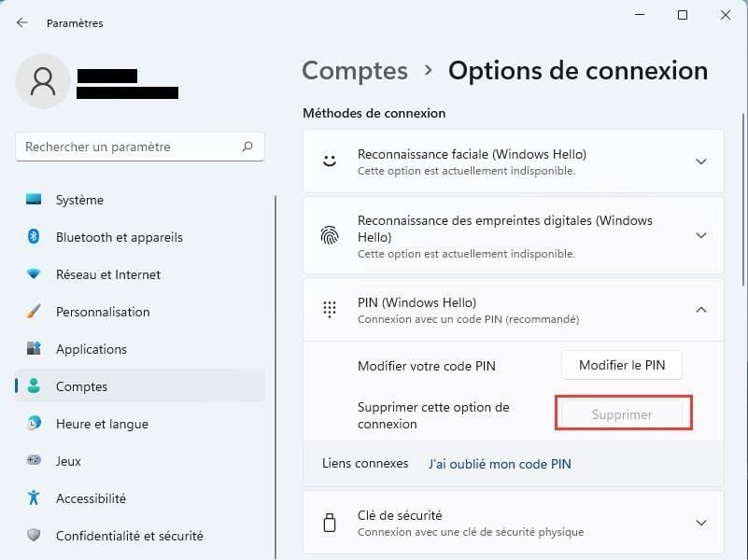Click the Modifier le PIN button

click(x=622, y=366)
